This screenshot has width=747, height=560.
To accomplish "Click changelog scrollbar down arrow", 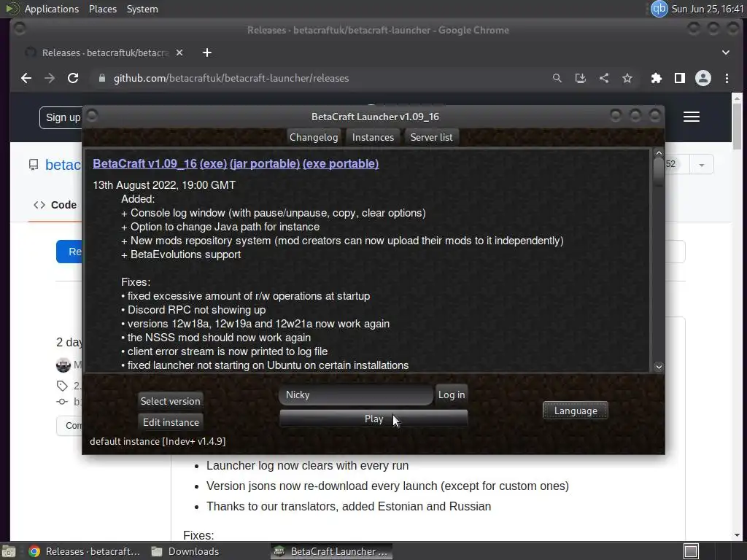I will coord(659,367).
